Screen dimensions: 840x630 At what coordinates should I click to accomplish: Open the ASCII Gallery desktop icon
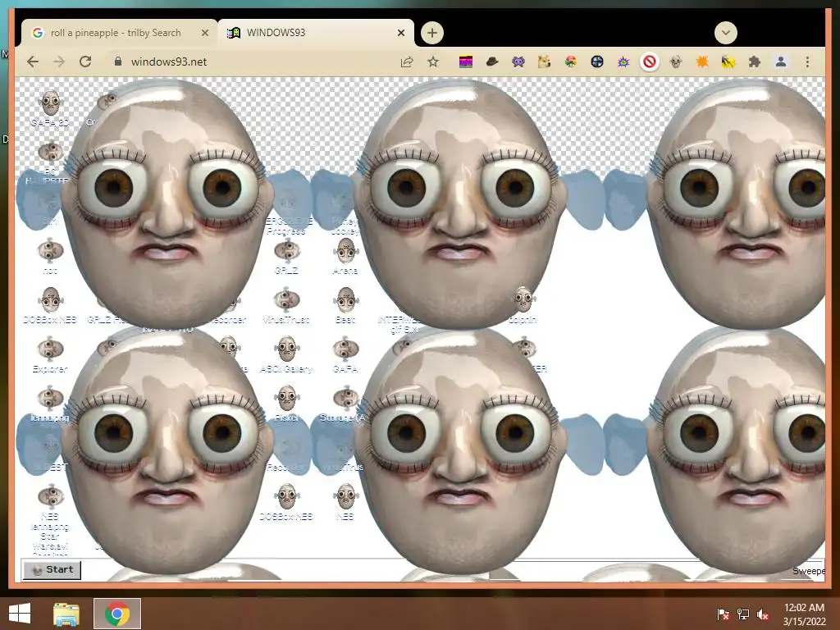[x=286, y=354]
